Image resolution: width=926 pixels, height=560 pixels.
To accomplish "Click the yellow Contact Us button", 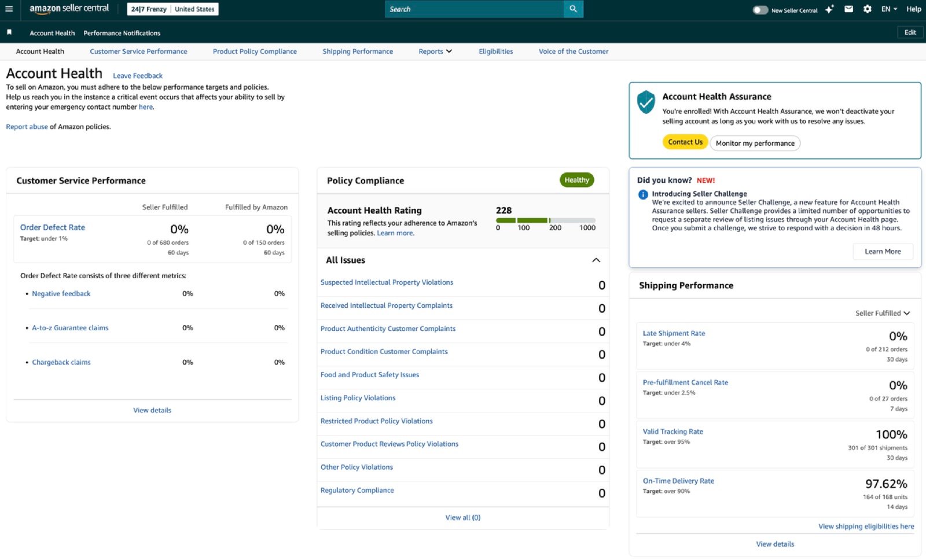I will pyautogui.click(x=685, y=142).
